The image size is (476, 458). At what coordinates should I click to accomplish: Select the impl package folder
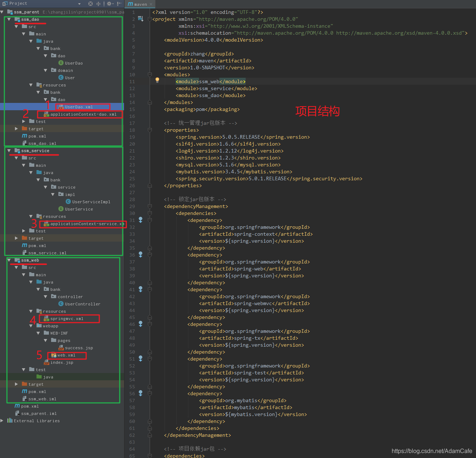point(66,195)
